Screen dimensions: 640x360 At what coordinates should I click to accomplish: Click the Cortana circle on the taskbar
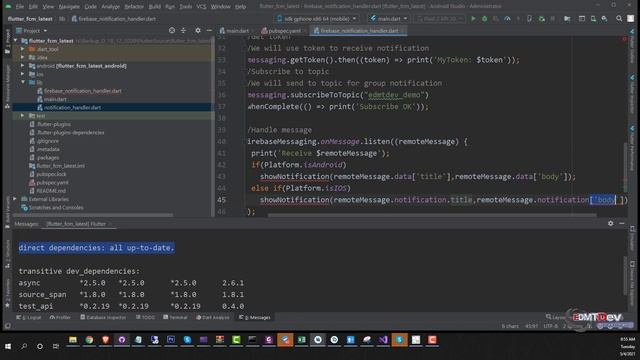click(x=40, y=346)
